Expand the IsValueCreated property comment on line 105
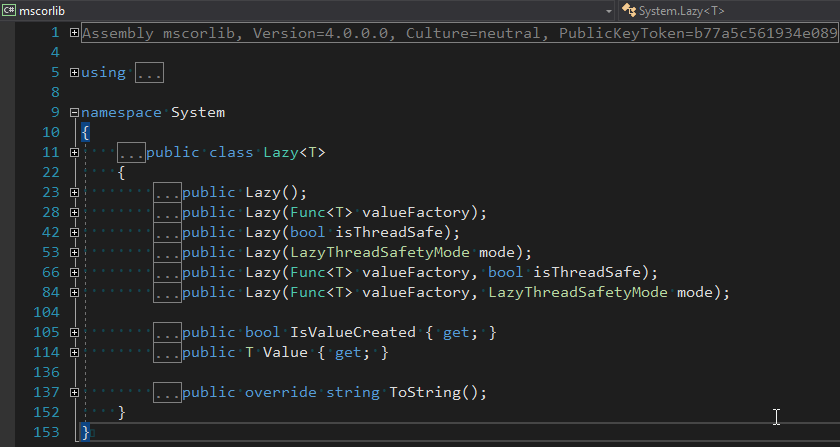Image resolution: width=840 pixels, height=447 pixels. click(x=74, y=333)
